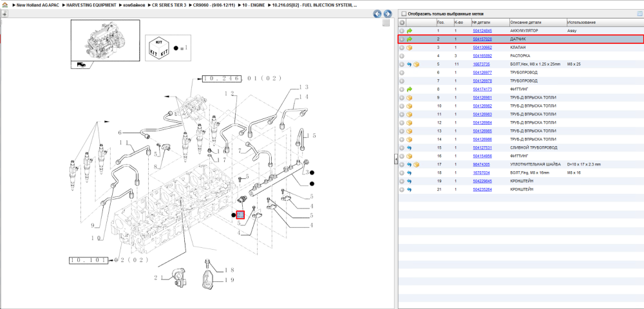Click the blue arrow for position 18 bolt
This screenshot has width=644, height=309.
(410, 173)
